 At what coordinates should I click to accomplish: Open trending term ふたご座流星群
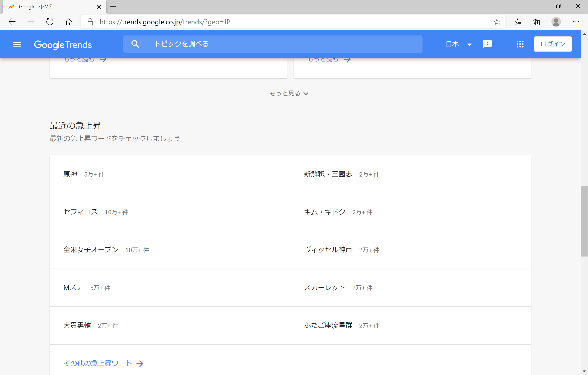click(x=328, y=325)
